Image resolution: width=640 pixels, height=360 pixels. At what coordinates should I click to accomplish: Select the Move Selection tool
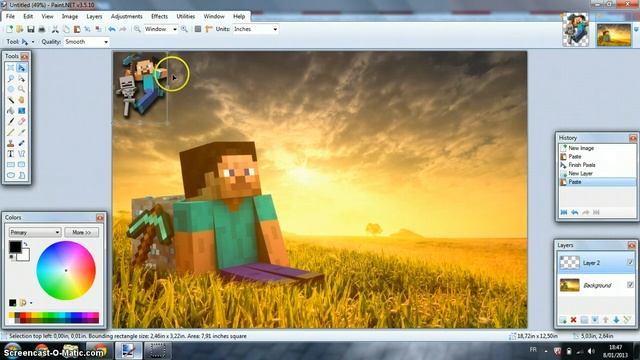pos(21,78)
